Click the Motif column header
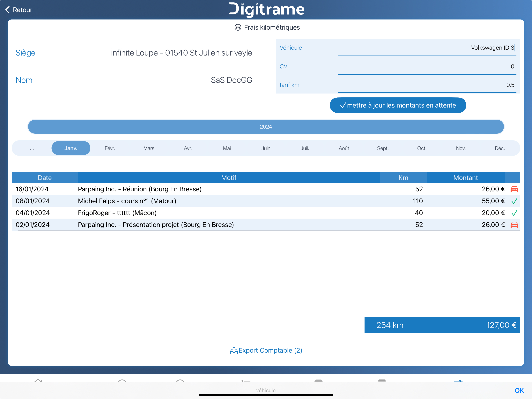Viewport: 532px width, 399px height. [229, 178]
